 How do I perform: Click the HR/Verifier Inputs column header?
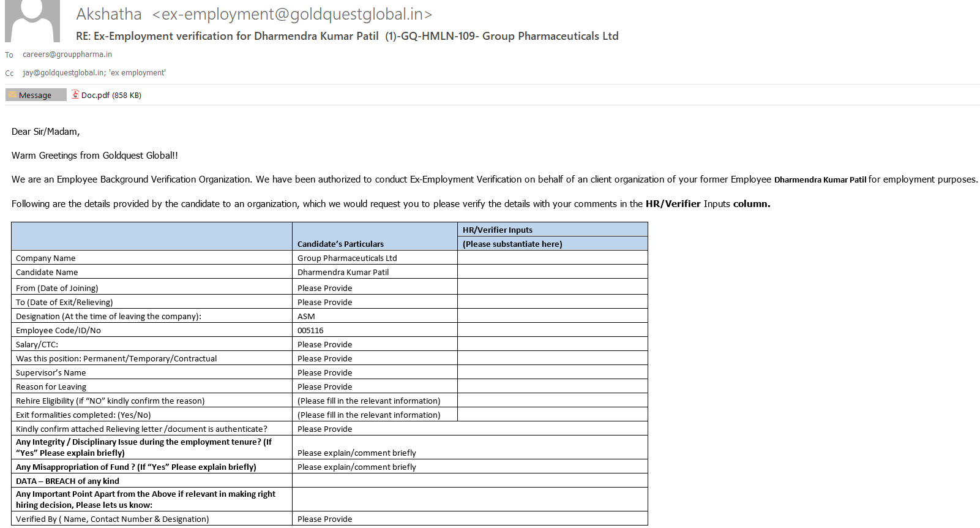[497, 230]
